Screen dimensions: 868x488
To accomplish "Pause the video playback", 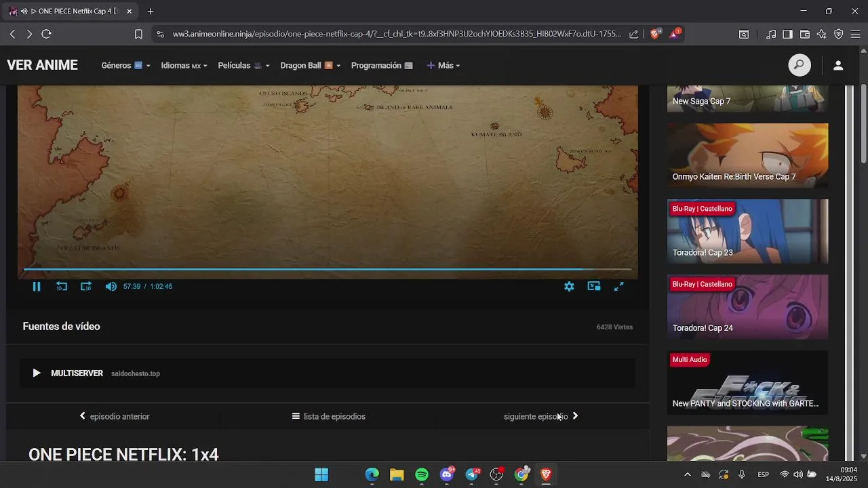I will (37, 287).
